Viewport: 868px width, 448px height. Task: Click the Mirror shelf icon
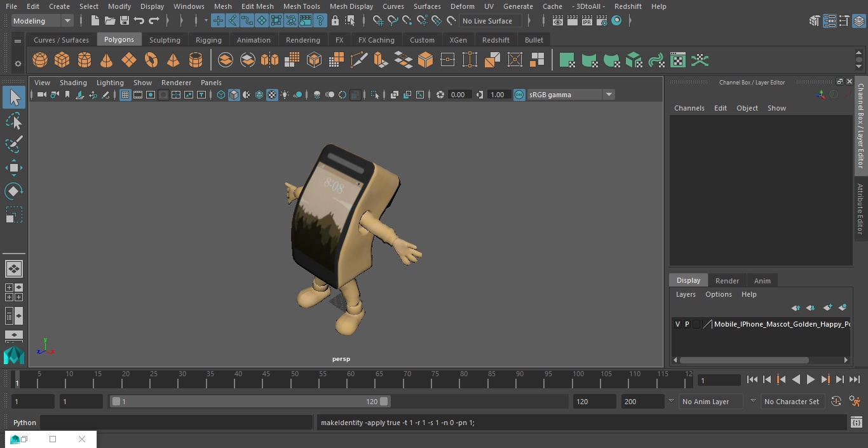[269, 60]
